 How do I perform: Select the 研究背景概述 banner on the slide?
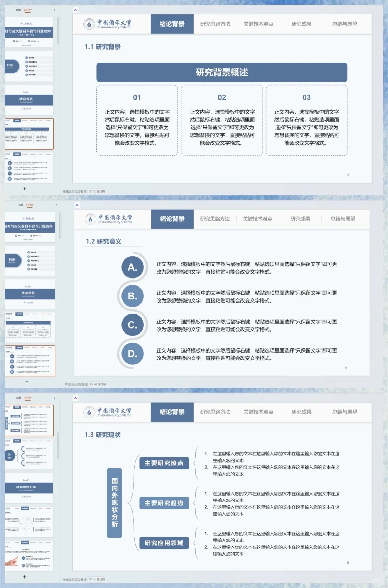222,72
